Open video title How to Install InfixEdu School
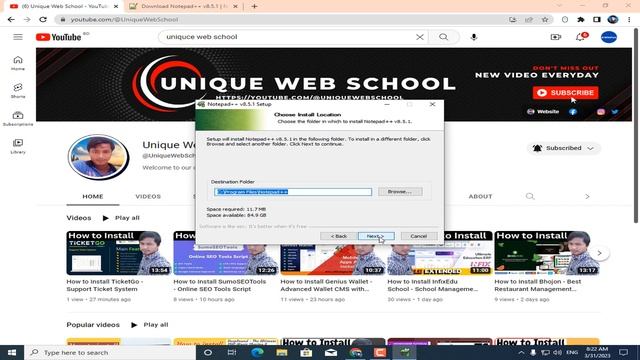The height and width of the screenshot is (360, 640). [433, 285]
